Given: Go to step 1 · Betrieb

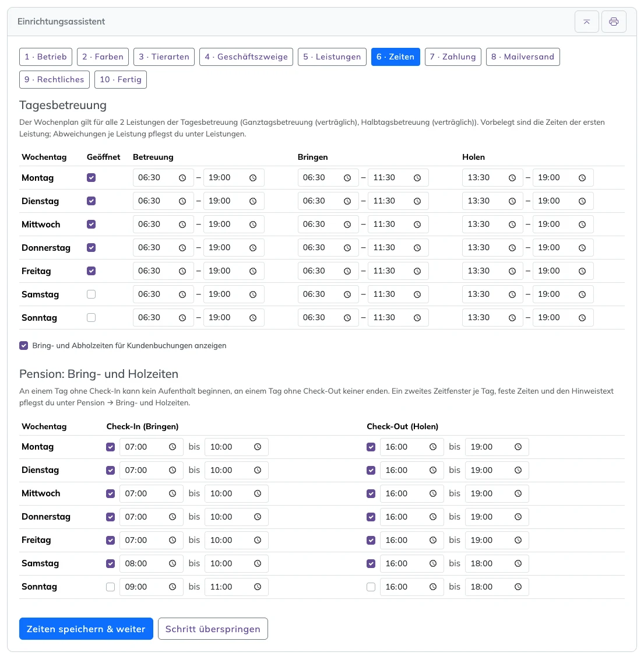Looking at the screenshot, I should [x=46, y=57].
